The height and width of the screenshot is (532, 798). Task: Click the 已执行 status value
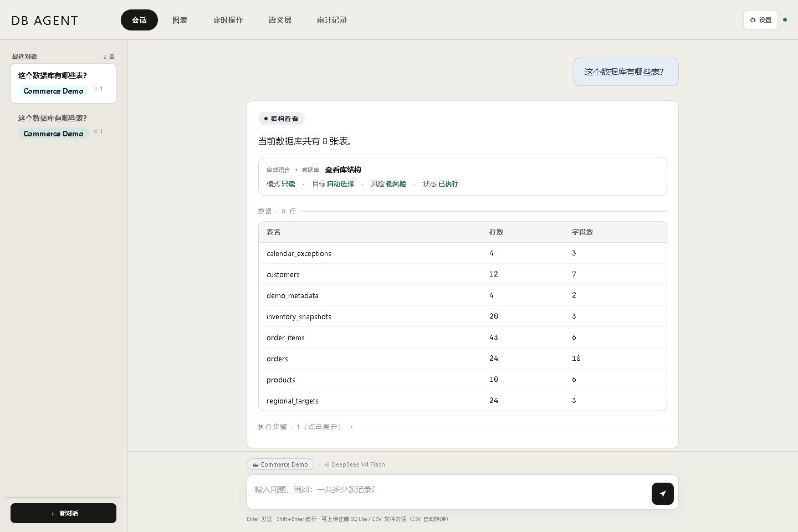[448, 184]
